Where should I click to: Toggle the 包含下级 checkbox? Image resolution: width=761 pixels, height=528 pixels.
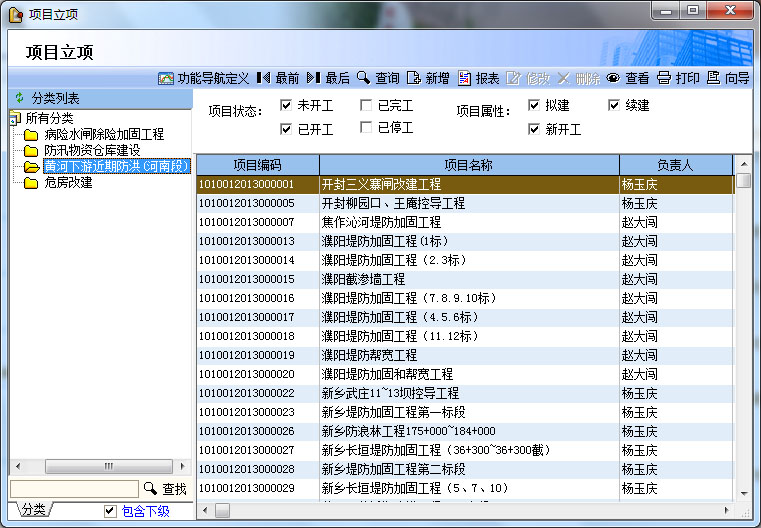[111, 511]
